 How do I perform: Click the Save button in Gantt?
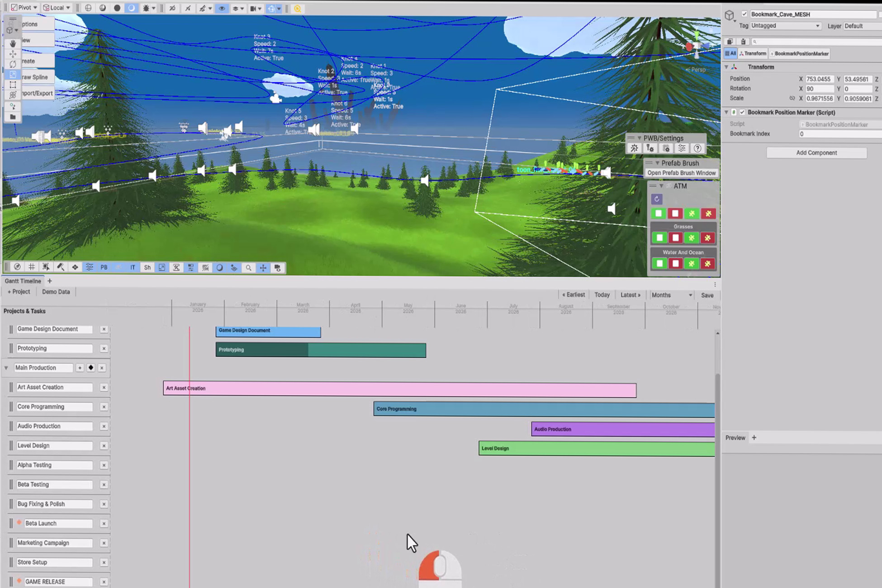click(707, 295)
